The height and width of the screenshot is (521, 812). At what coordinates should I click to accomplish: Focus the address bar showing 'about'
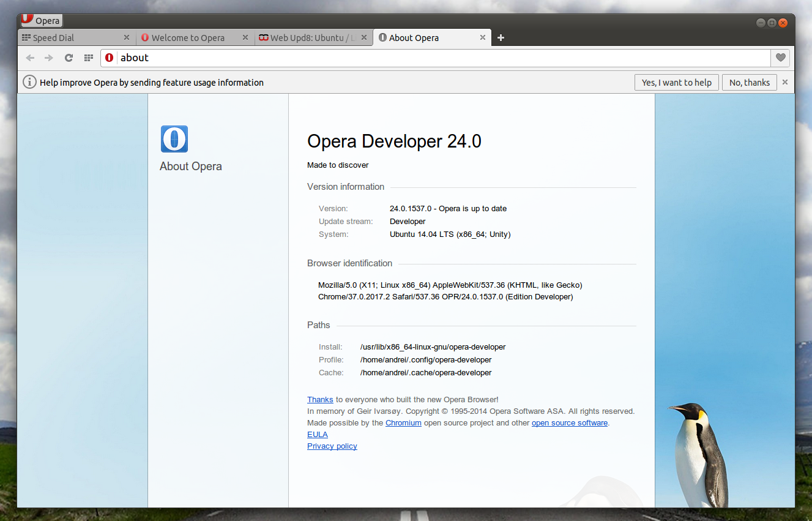tap(435, 58)
